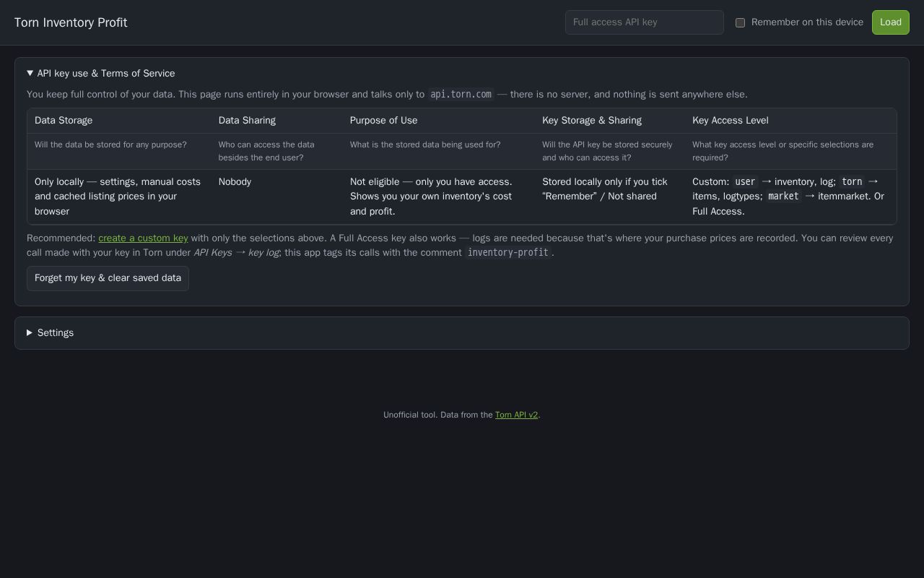Open the create a custom key link

(x=143, y=238)
